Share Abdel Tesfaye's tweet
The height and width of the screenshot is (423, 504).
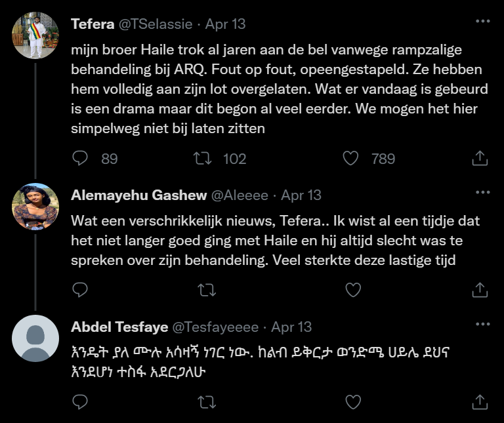[x=480, y=401]
